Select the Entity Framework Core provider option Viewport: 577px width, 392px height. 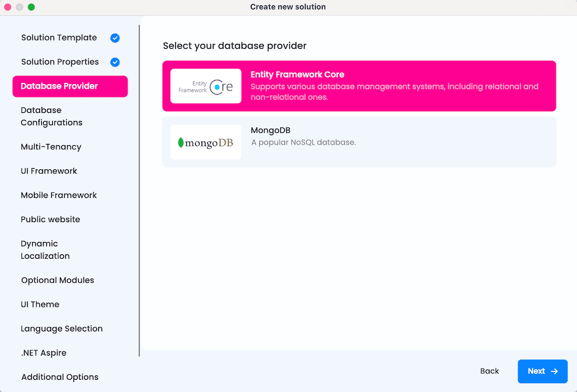pyautogui.click(x=359, y=86)
